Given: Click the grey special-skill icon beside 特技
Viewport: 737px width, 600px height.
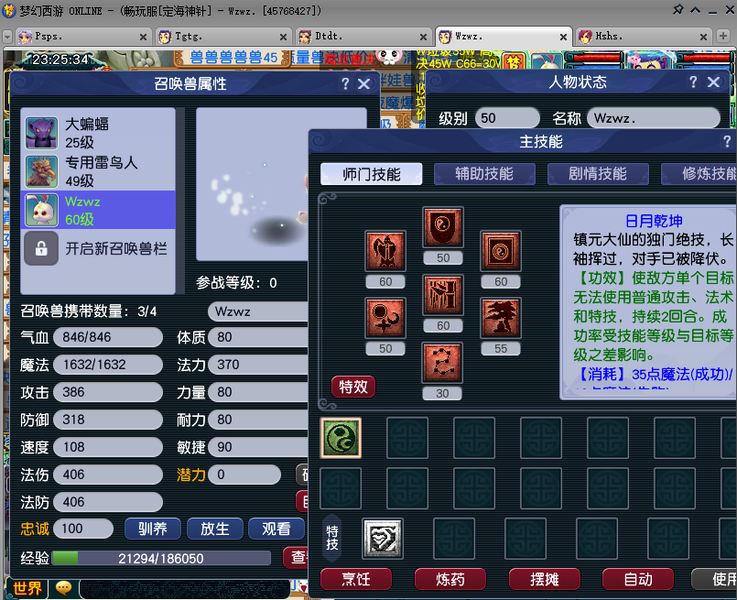Looking at the screenshot, I should click(x=383, y=538).
